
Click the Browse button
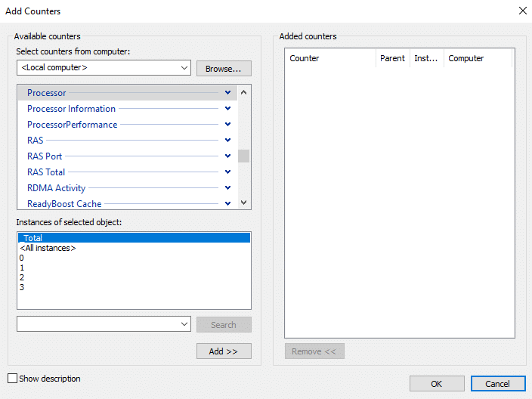[224, 68]
